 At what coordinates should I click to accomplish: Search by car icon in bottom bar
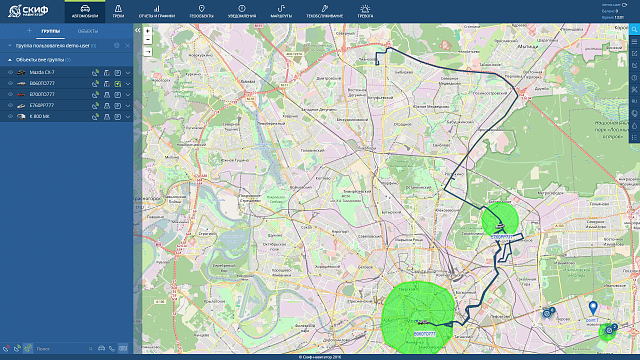coord(101,348)
